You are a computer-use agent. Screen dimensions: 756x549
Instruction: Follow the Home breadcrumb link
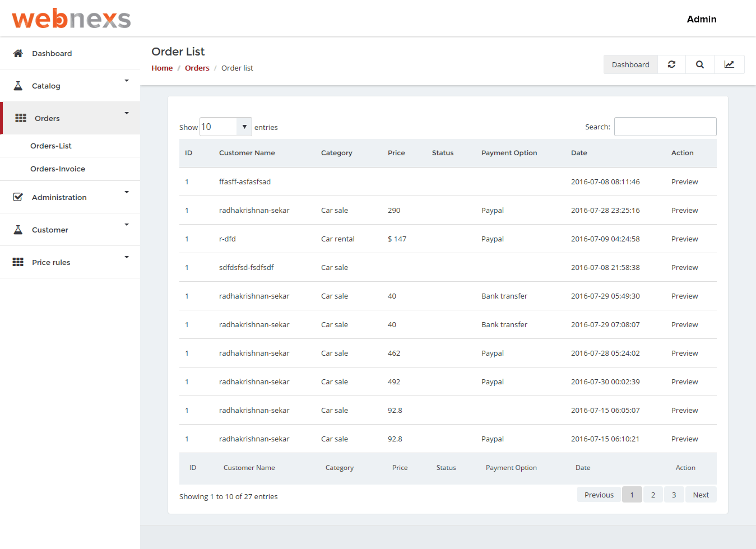pyautogui.click(x=162, y=68)
